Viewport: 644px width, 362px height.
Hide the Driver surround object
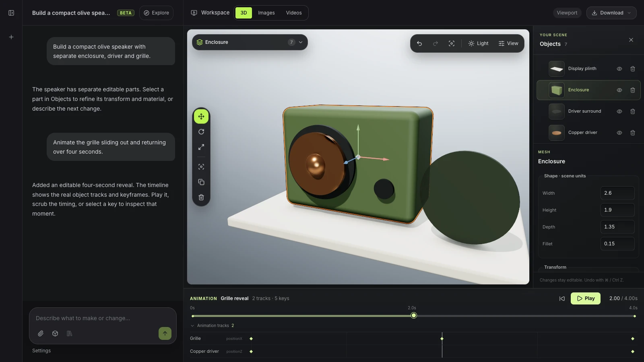point(619,111)
